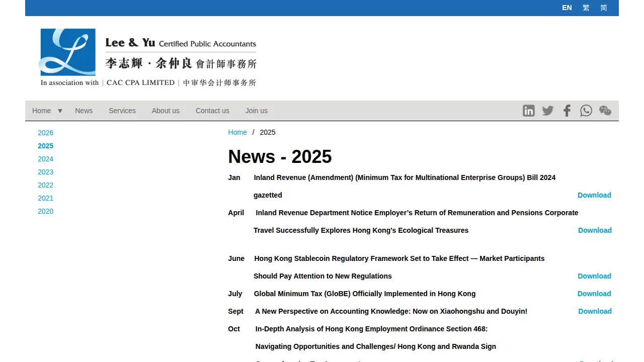Select year 2021 in sidebar
The image size is (644, 362).
(45, 198)
